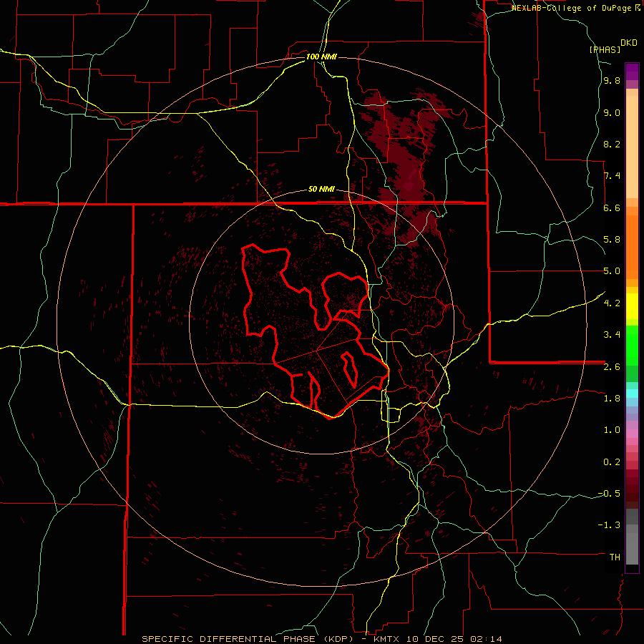This screenshot has height=644, width=644.
Task: Click the "1.8" scale value
Action: [612, 399]
